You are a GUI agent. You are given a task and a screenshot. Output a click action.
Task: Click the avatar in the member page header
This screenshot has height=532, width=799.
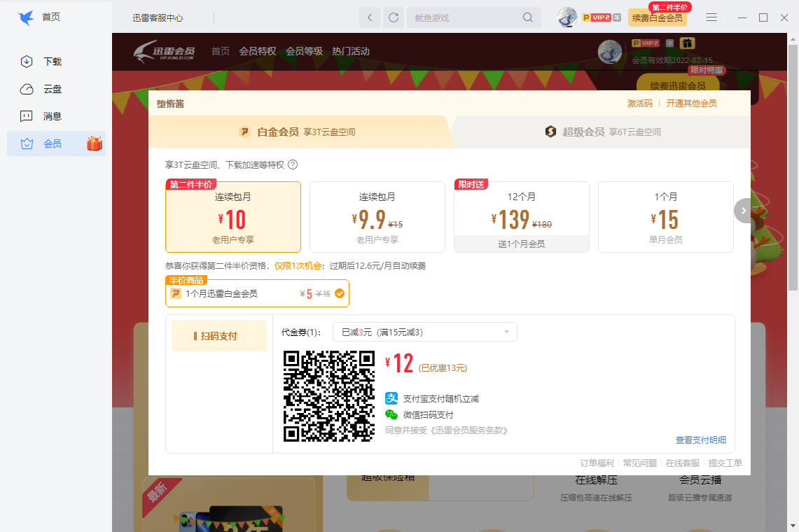point(609,52)
